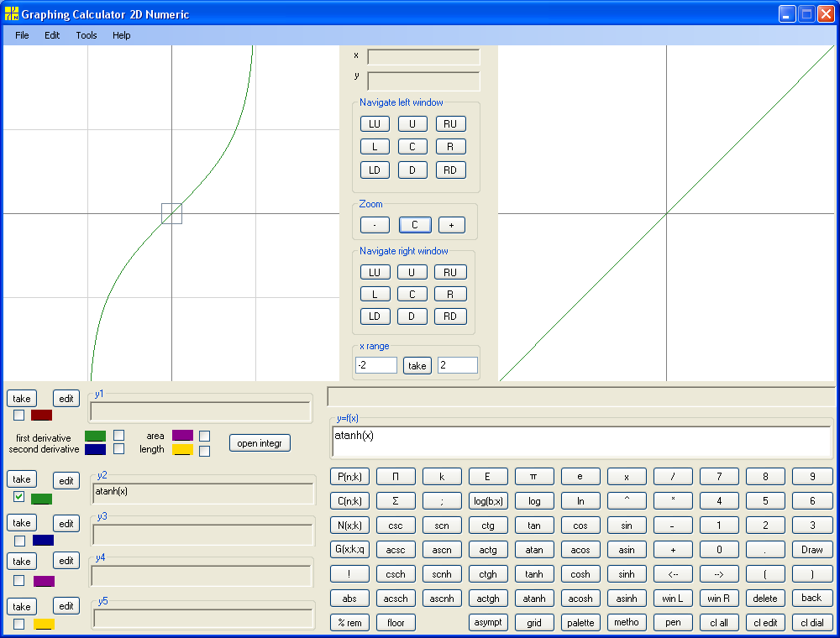Viewport: 840px width, 638px height.
Task: Move right window right-down with RD
Action: click(x=450, y=316)
